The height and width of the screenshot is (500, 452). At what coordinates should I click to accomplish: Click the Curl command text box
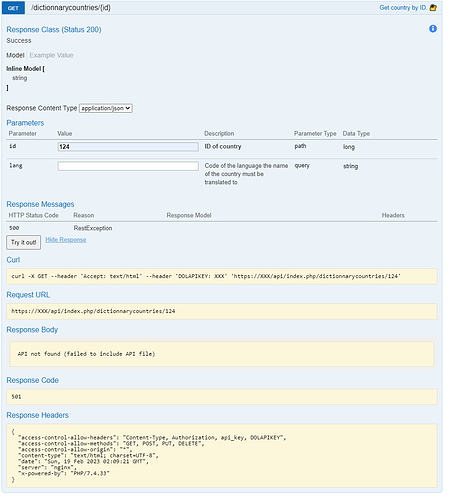point(222,276)
